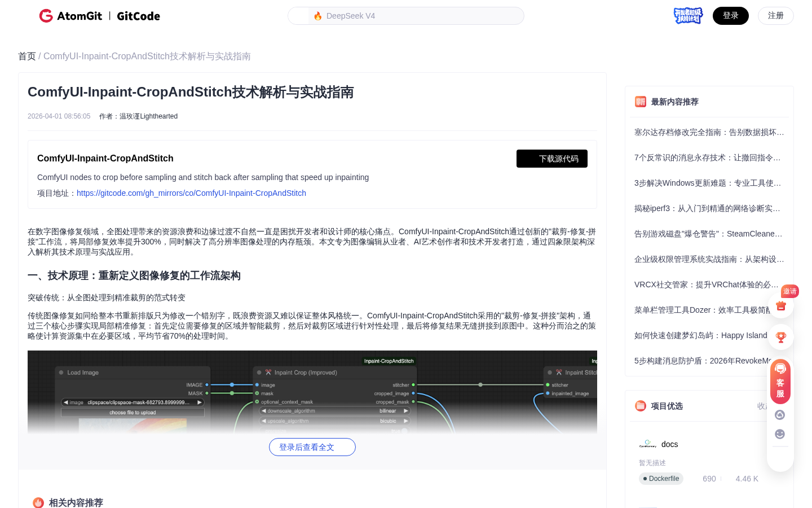Open the workflow screenshot image
The height and width of the screenshot is (508, 812).
(312, 392)
